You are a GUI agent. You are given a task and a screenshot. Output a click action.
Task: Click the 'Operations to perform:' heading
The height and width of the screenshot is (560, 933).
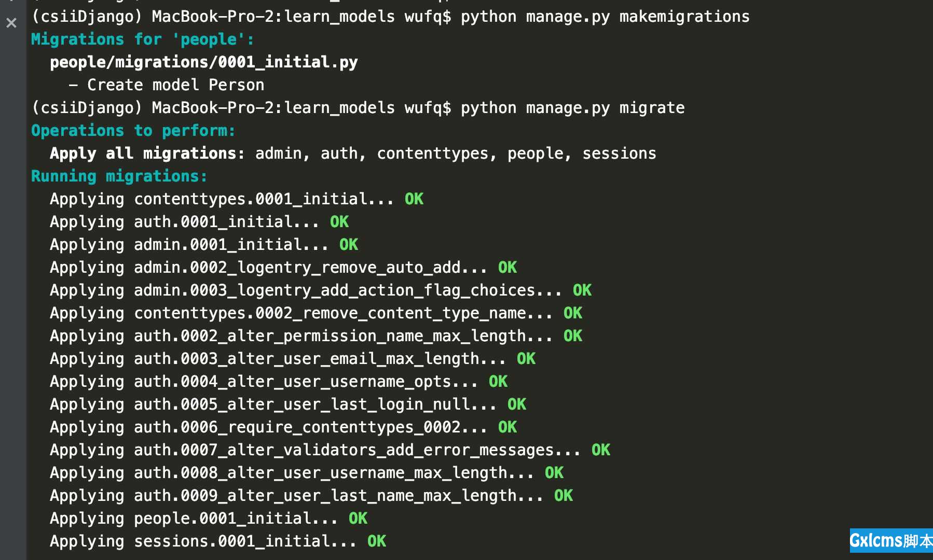(133, 131)
